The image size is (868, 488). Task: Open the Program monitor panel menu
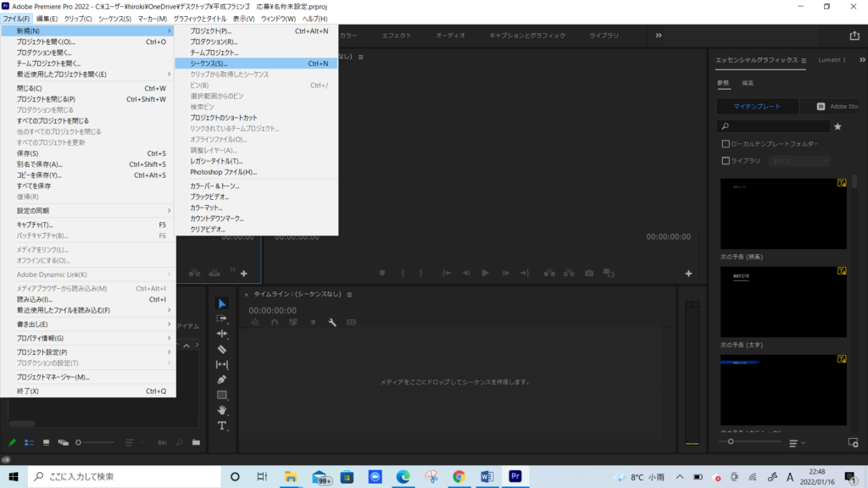click(x=361, y=57)
